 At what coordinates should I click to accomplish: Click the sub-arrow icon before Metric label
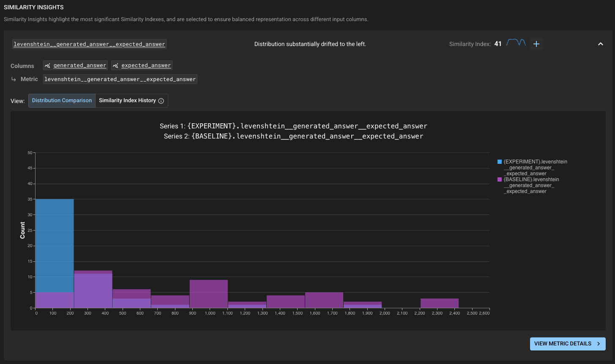(x=14, y=79)
